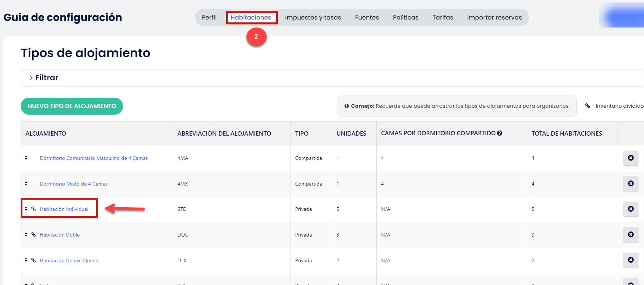This screenshot has width=644, height=285.
Task: Click reorder handle on Dormitorio Mixto row
Action: point(26,183)
